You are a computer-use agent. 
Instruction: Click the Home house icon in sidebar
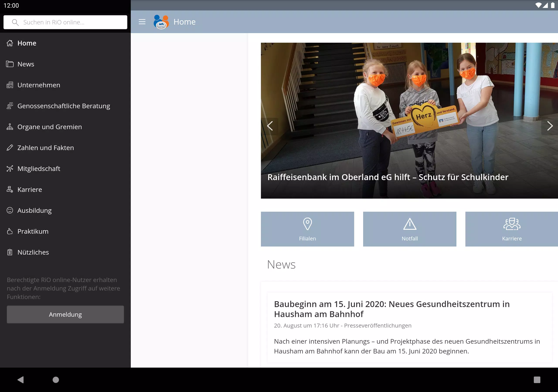tap(10, 43)
